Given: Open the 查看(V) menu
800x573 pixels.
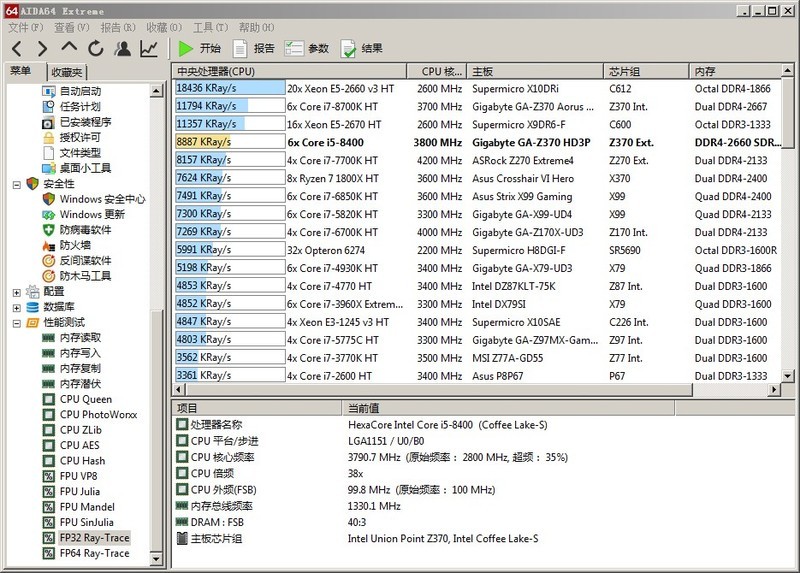Looking at the screenshot, I should [x=71, y=27].
